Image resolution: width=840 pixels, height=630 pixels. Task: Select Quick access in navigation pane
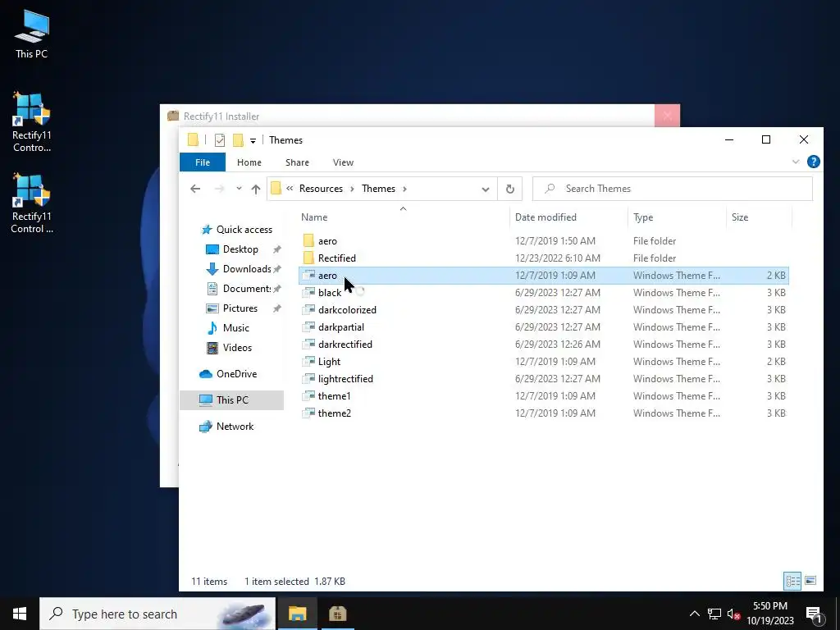pyautogui.click(x=237, y=230)
